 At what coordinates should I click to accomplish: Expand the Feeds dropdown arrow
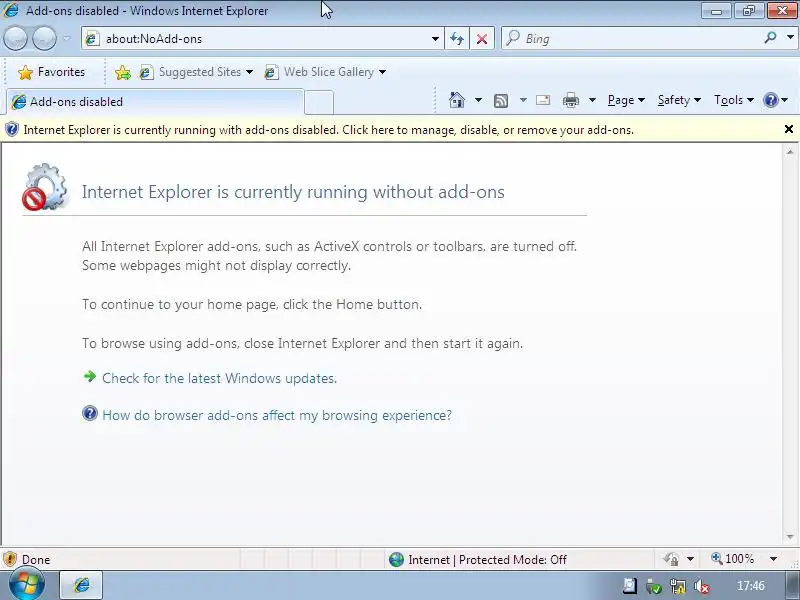point(523,100)
